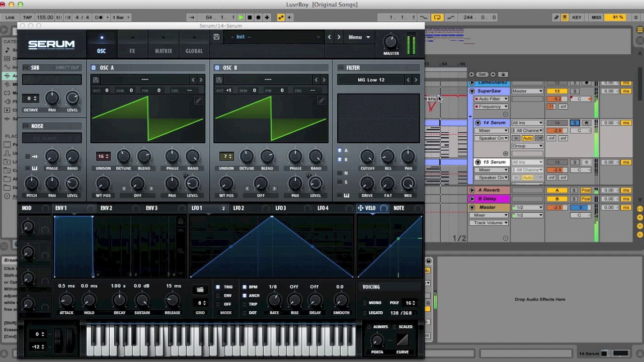
Task: Enable the LFO TRIP checkbox
Action: click(245, 304)
